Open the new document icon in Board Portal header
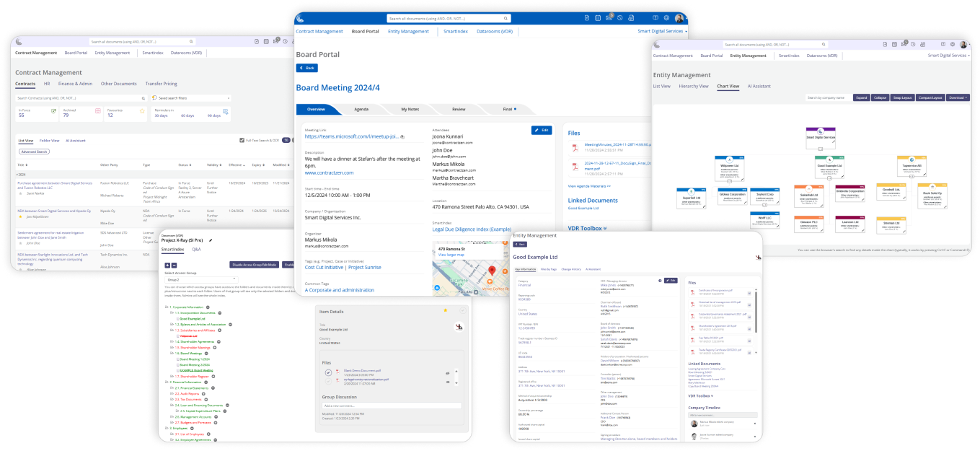Screen dimensions: 980x451 pyautogui.click(x=588, y=18)
